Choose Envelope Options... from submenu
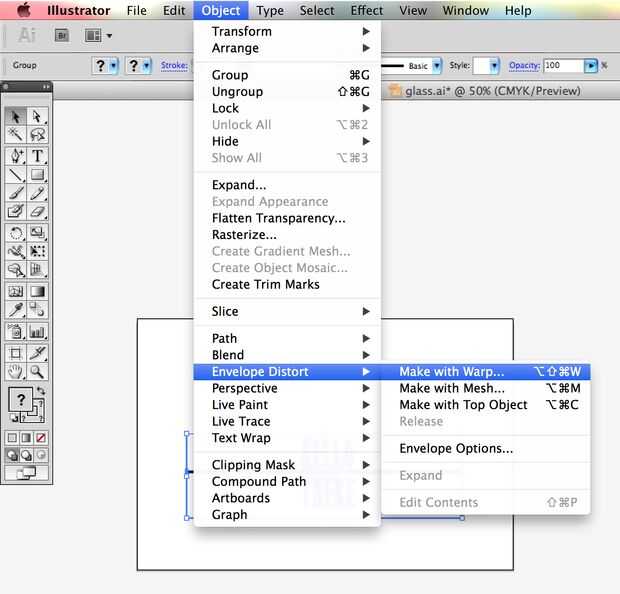The image size is (620, 594). coord(486,448)
